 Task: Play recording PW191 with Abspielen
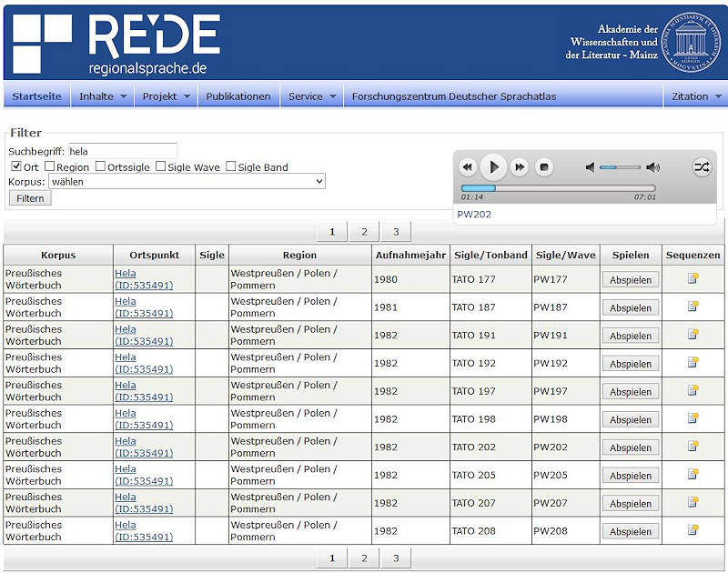click(x=631, y=336)
